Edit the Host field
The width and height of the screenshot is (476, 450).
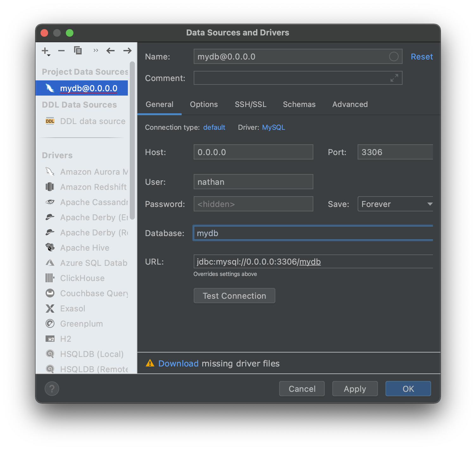tap(253, 152)
